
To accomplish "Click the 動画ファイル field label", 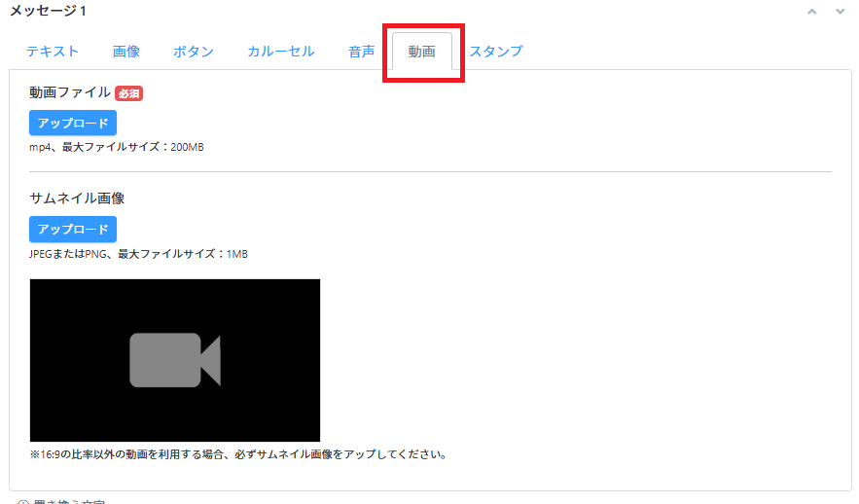I will (70, 92).
